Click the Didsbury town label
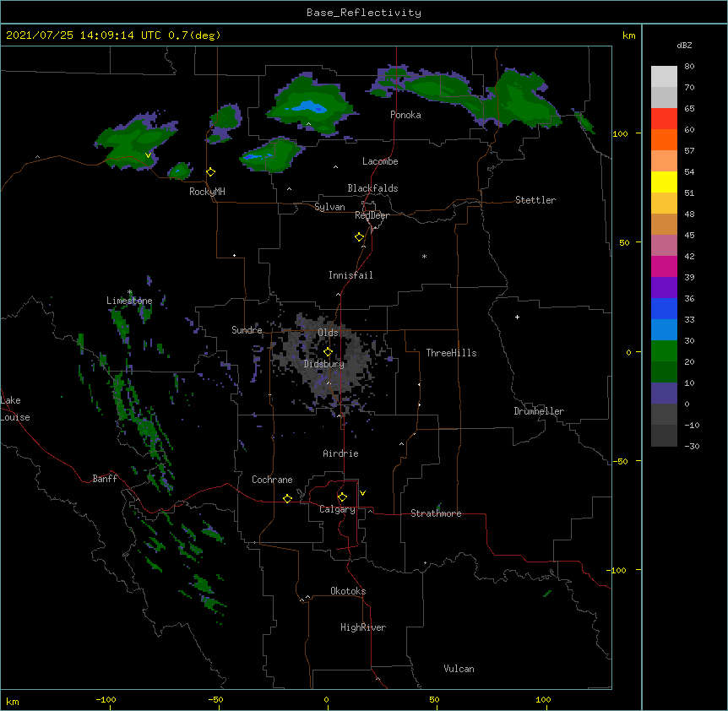 point(323,364)
